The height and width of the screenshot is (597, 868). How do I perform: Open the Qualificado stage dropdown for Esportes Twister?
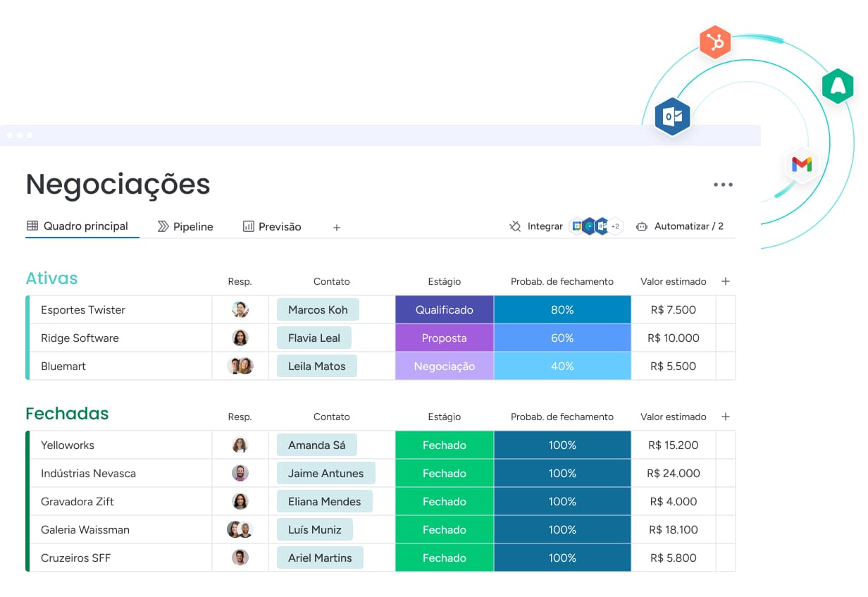point(444,309)
